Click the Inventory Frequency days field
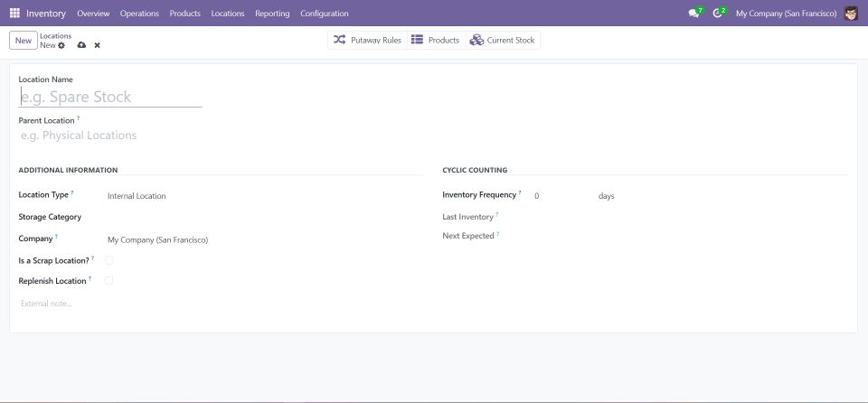This screenshot has width=868, height=403. click(x=561, y=196)
